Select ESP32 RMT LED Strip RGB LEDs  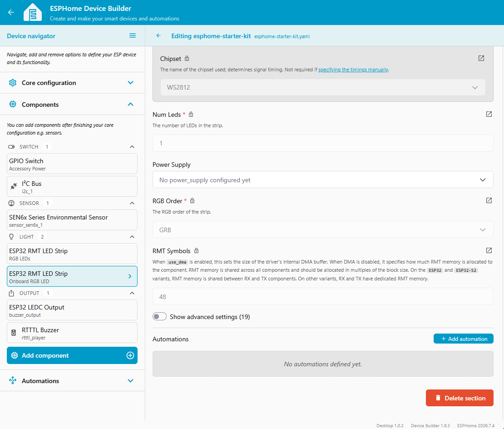coord(72,254)
